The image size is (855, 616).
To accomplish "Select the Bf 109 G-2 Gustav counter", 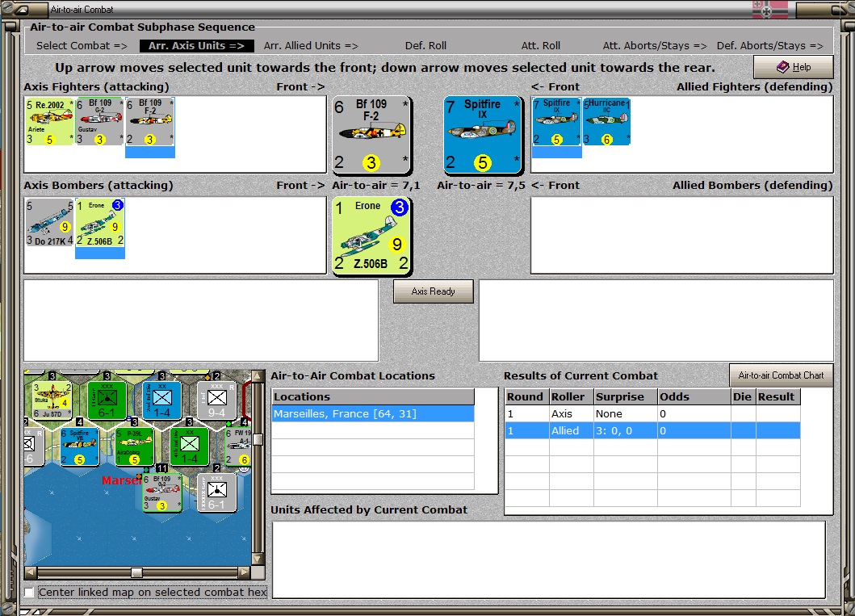I will 100,122.
